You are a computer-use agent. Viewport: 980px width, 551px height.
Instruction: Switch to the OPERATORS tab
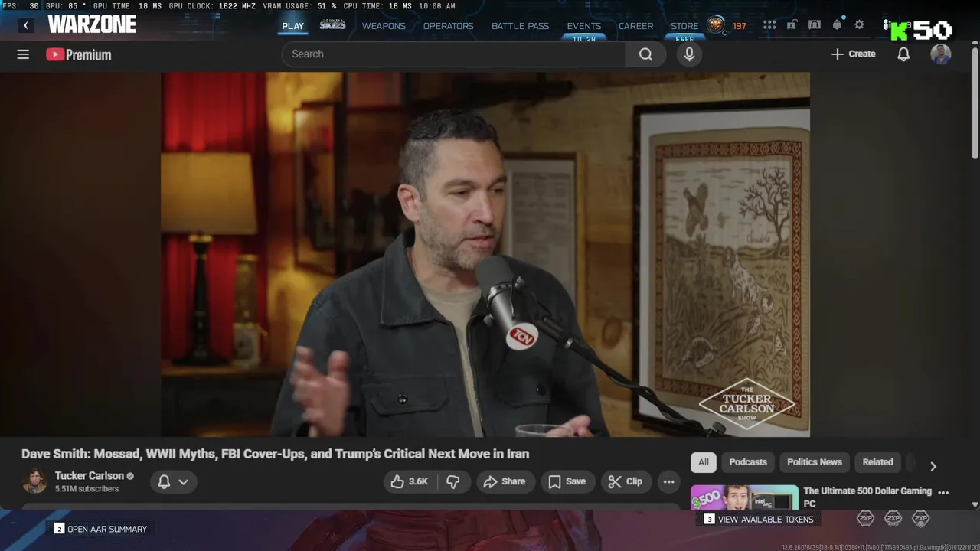pyautogui.click(x=448, y=26)
